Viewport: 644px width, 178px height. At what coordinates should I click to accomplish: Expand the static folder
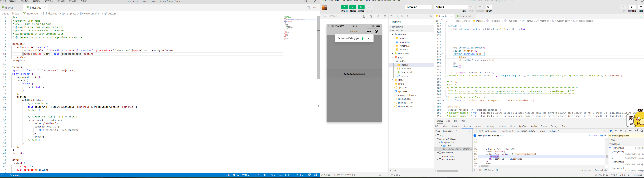tap(411, 80)
